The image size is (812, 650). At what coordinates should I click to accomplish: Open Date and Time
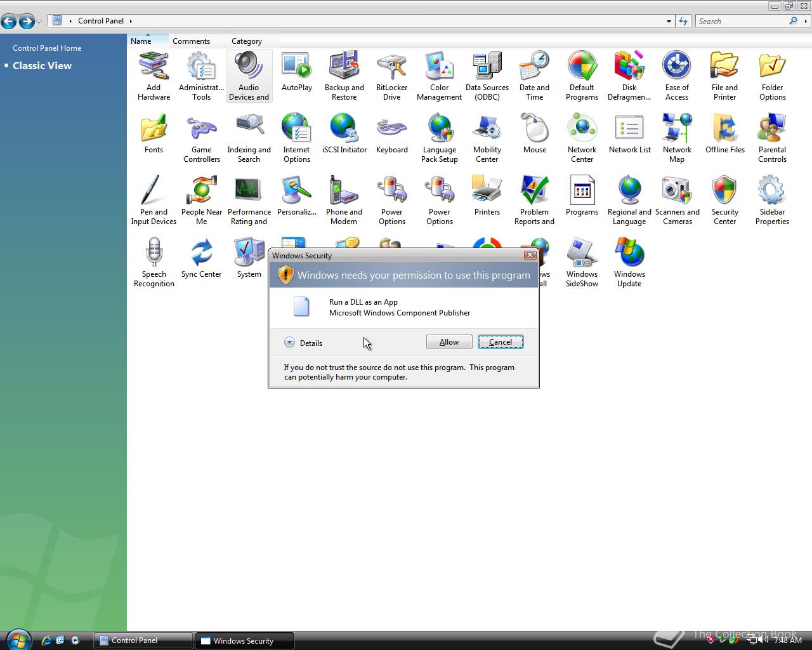click(x=534, y=76)
